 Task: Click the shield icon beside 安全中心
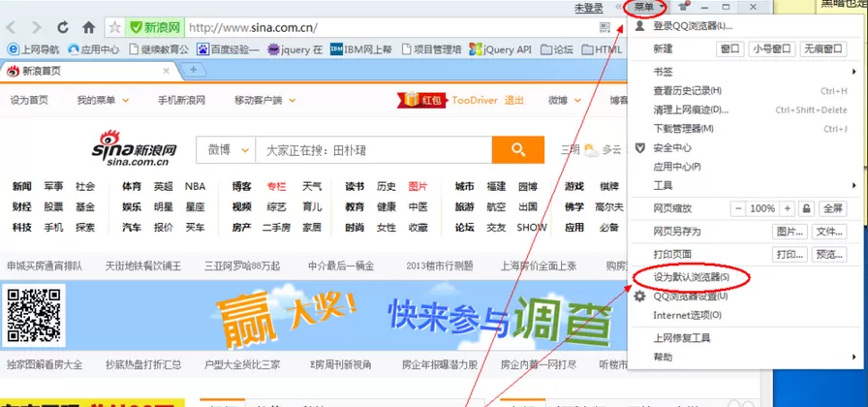pyautogui.click(x=640, y=148)
